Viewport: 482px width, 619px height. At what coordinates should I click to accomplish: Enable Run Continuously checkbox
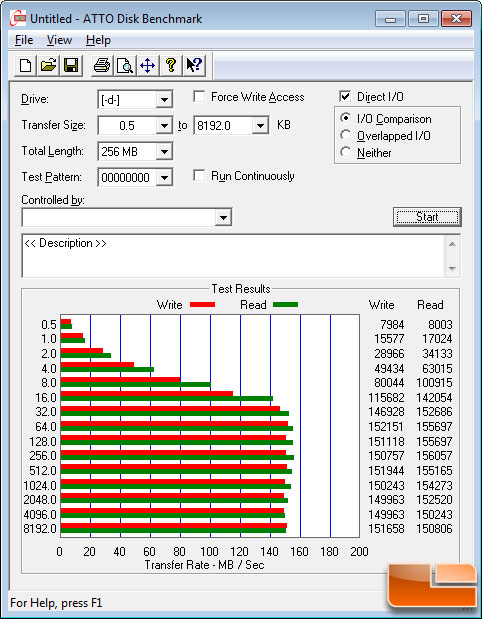tap(199, 176)
